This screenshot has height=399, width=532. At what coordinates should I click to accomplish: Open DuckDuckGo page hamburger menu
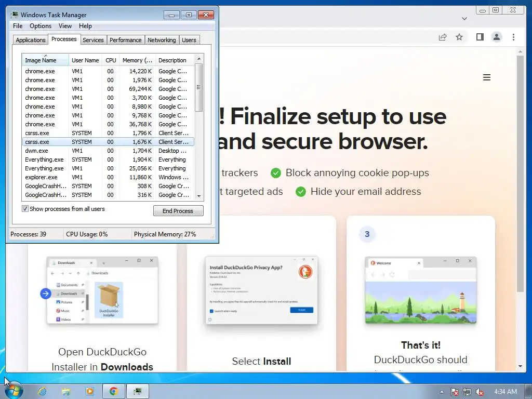(x=486, y=77)
